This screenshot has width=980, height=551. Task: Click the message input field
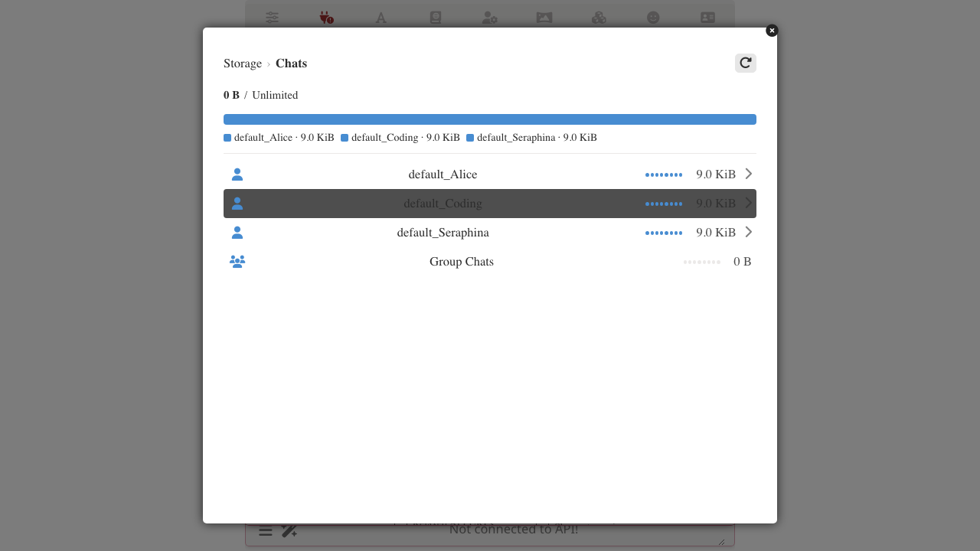point(513,530)
